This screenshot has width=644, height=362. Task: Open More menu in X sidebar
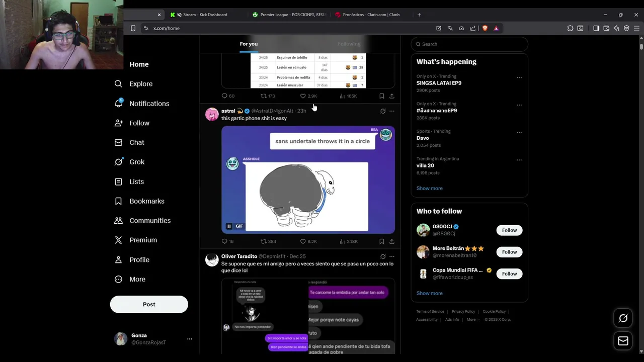tap(130, 280)
